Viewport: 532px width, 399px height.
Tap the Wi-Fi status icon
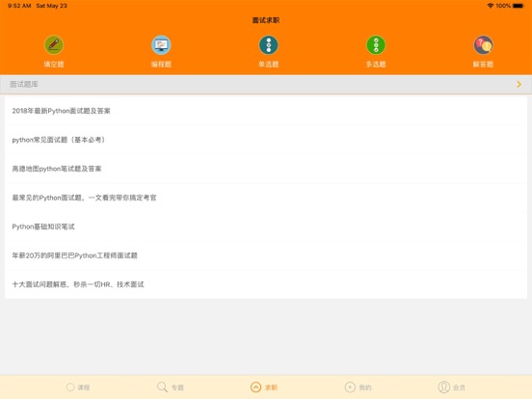coord(491,6)
